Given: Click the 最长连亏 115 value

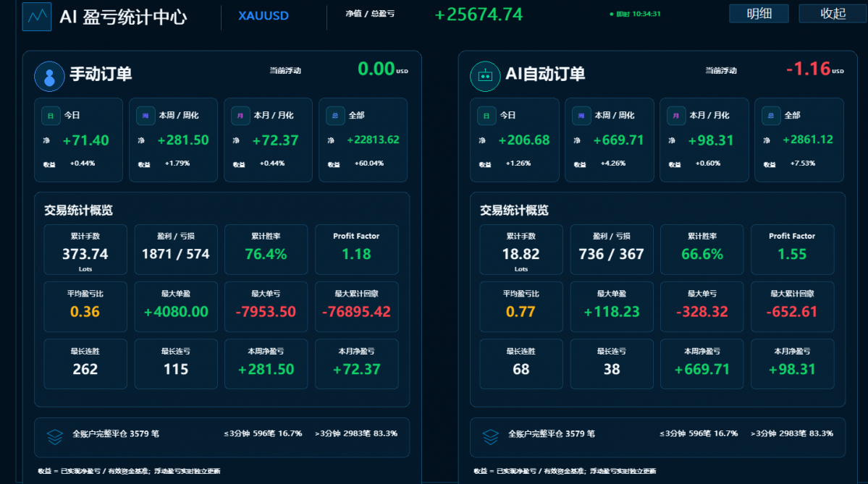Looking at the screenshot, I should pyautogui.click(x=176, y=370).
